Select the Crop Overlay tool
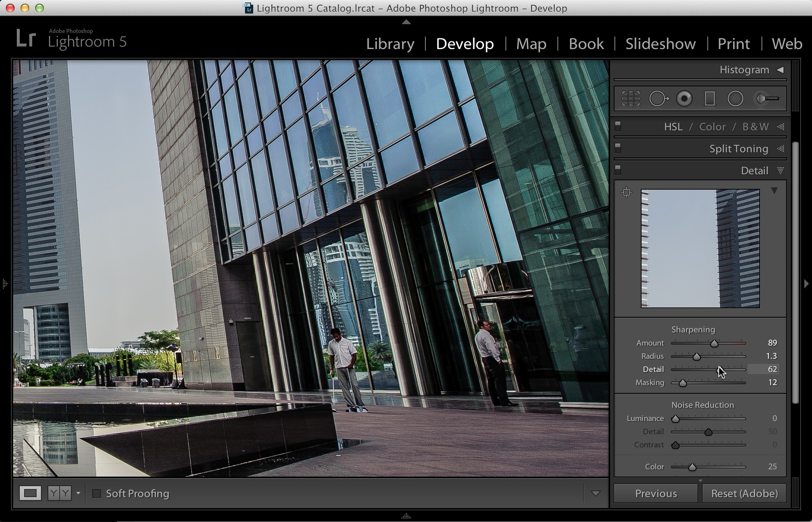 (631, 99)
